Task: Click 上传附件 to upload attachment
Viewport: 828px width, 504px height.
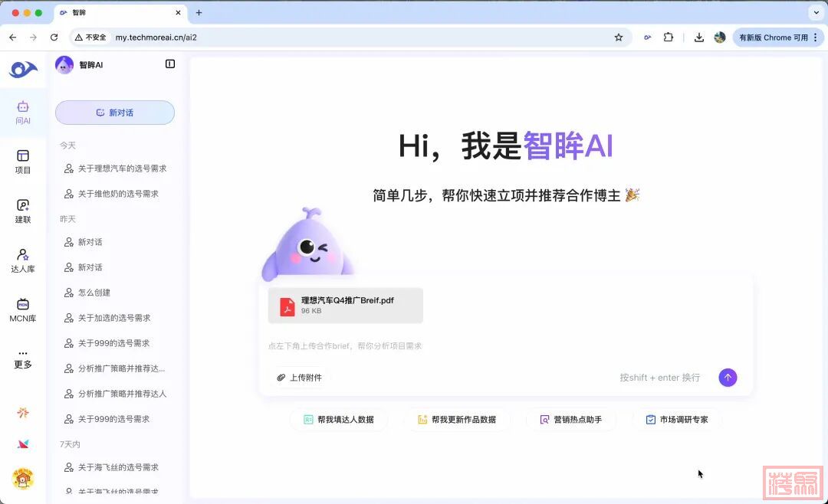Action: 299,378
